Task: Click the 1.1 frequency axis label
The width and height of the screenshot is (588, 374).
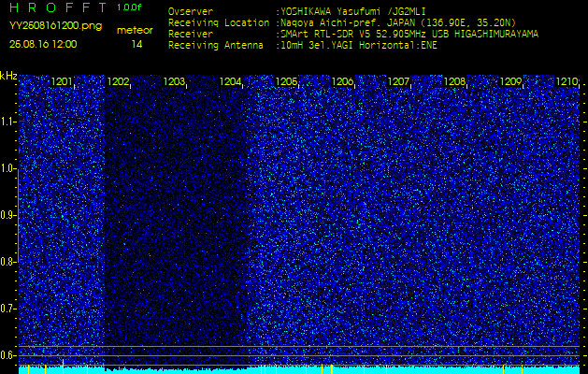Action: [8, 122]
